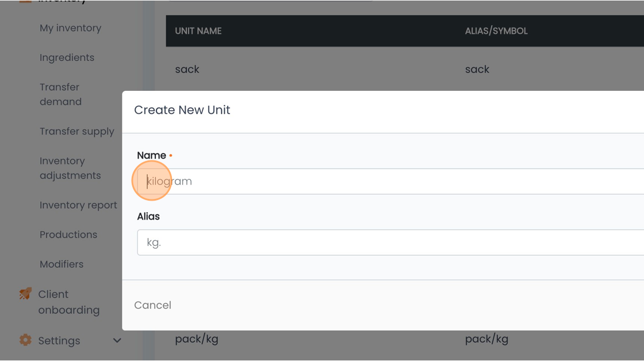Sort by UNIT NAME column header
The image size is (644, 361).
coord(198,31)
